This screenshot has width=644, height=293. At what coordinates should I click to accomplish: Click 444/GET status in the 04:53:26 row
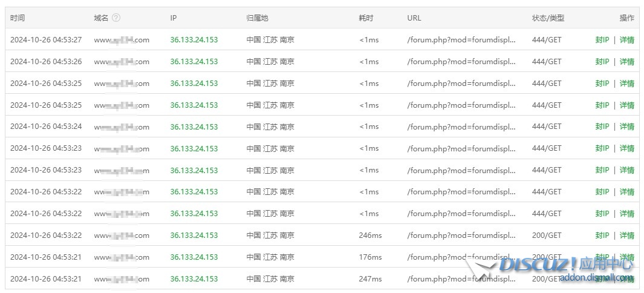(x=547, y=62)
